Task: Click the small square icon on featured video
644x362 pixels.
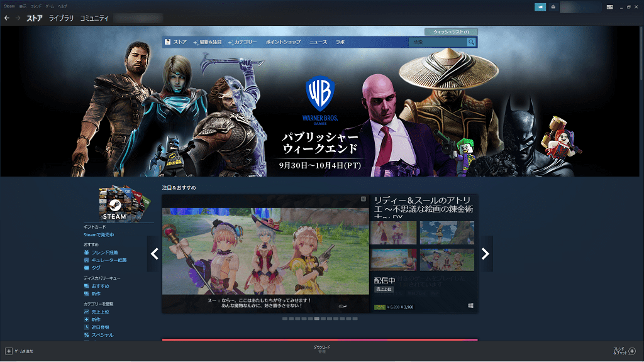Action: 364,199
